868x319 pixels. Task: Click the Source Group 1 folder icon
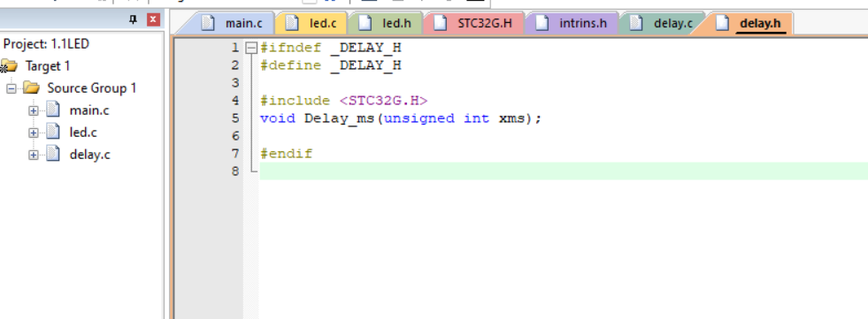click(x=31, y=87)
